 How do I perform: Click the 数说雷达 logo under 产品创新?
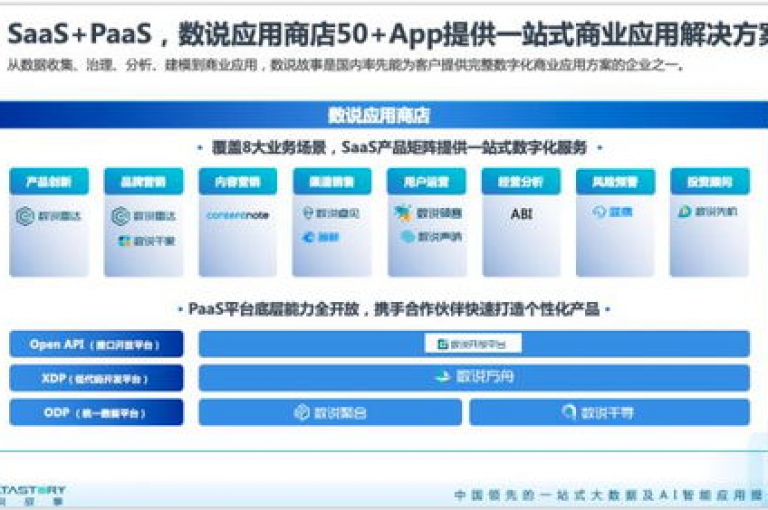[x=48, y=216]
